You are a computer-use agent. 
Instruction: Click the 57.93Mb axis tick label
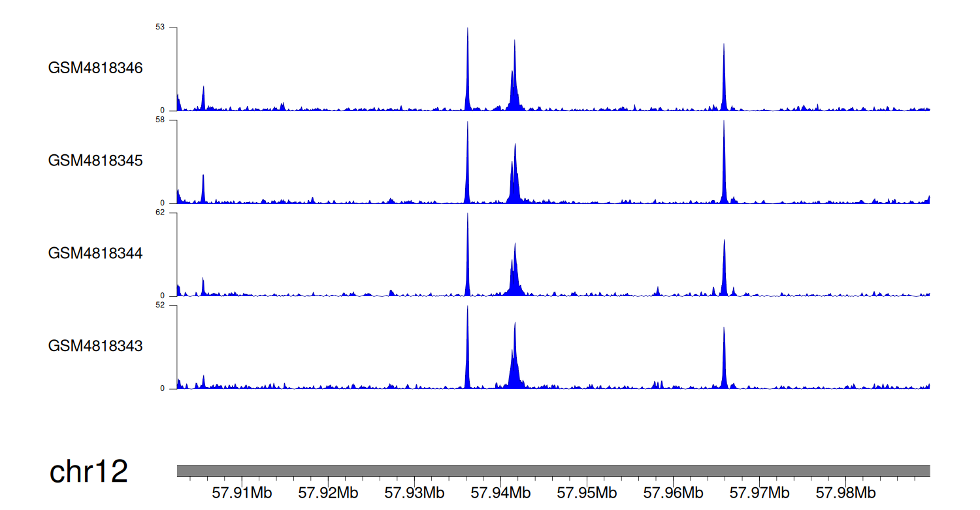click(x=414, y=492)
